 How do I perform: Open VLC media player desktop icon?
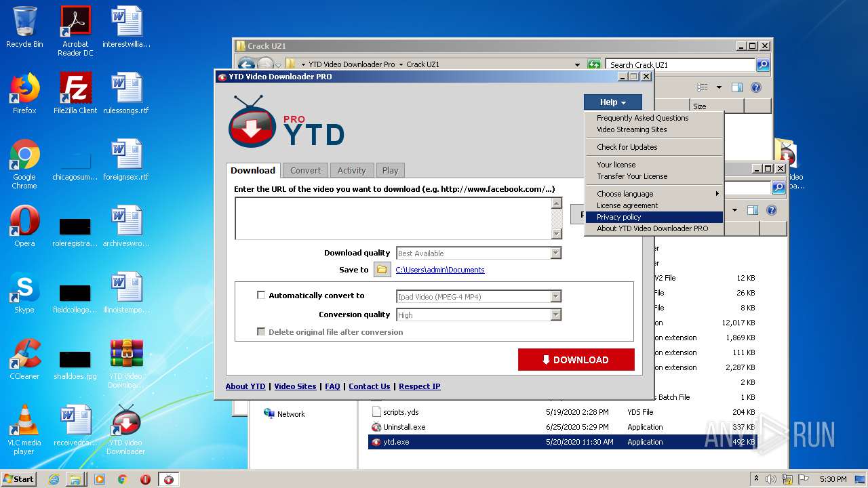(x=24, y=430)
